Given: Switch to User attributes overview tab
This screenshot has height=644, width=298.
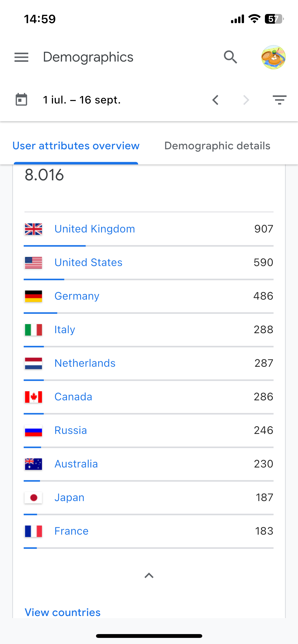Looking at the screenshot, I should coord(76,146).
